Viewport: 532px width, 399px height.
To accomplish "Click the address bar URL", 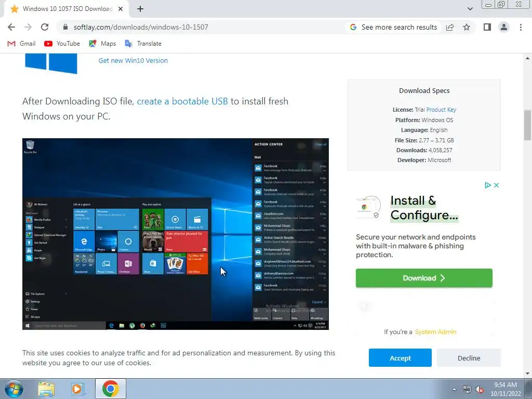I will (x=141, y=27).
